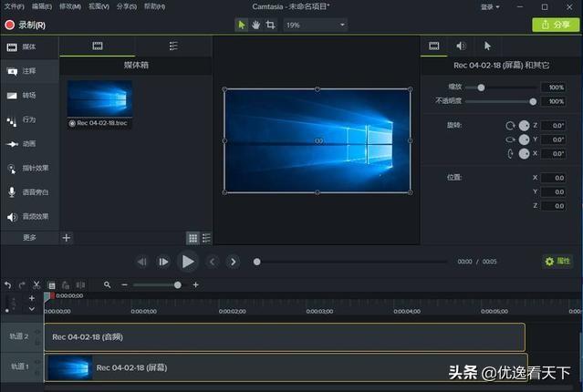Click the scale 100% value field

553,88
